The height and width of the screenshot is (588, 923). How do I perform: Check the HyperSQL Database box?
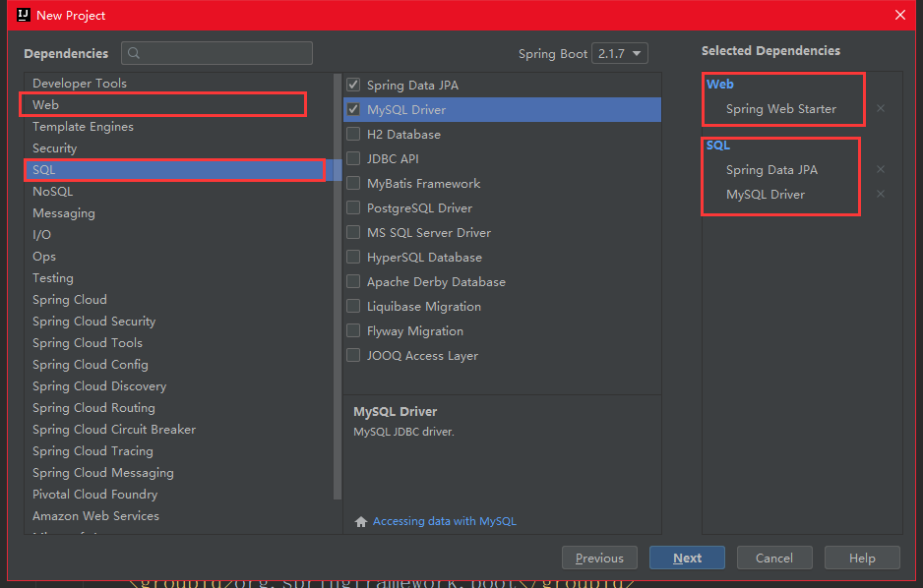click(353, 258)
